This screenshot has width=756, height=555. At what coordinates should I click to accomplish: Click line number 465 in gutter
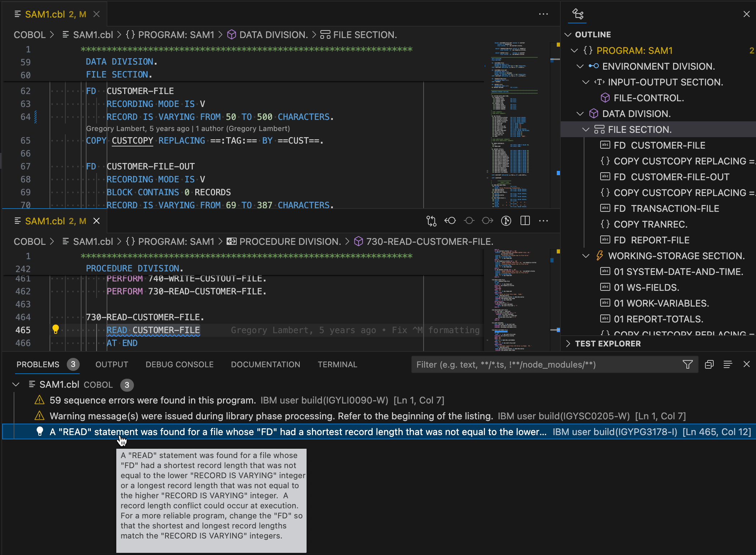click(x=23, y=330)
